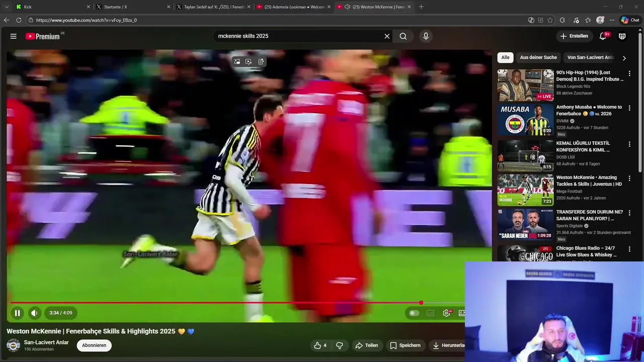Go to YouTube Premium home logo
This screenshot has height=362, width=644.
tap(43, 36)
